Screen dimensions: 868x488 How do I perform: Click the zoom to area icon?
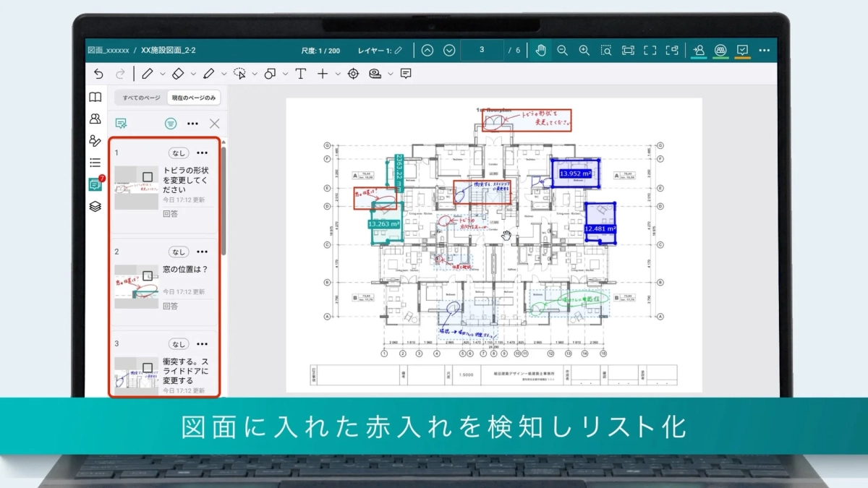(606, 50)
